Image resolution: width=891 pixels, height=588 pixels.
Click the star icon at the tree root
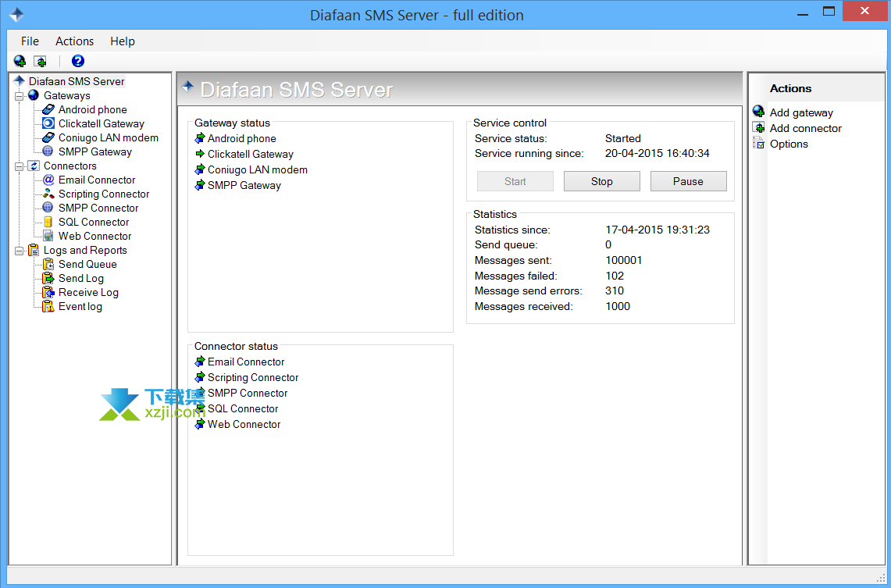point(20,80)
